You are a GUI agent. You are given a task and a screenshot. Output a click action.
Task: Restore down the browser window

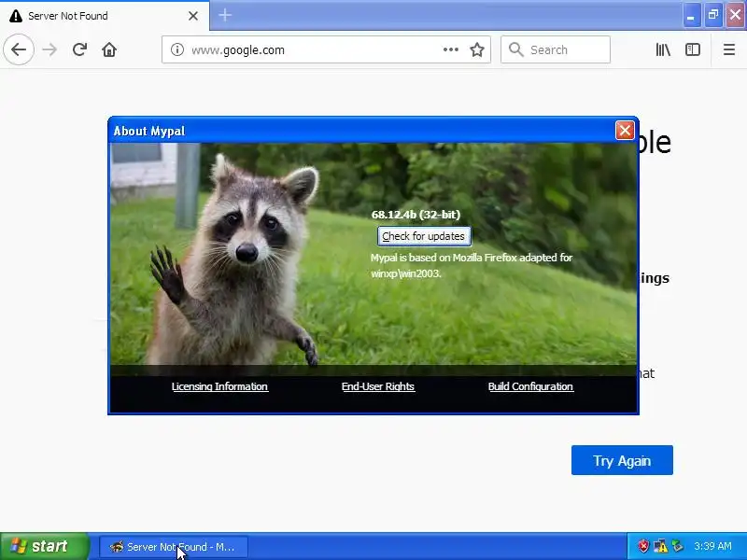(x=712, y=15)
